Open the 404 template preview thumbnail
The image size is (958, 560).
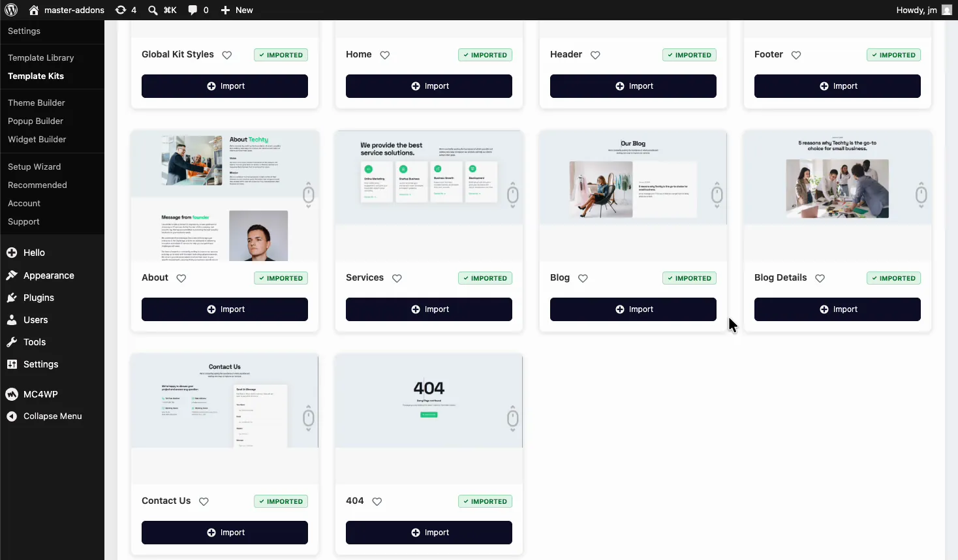429,419
